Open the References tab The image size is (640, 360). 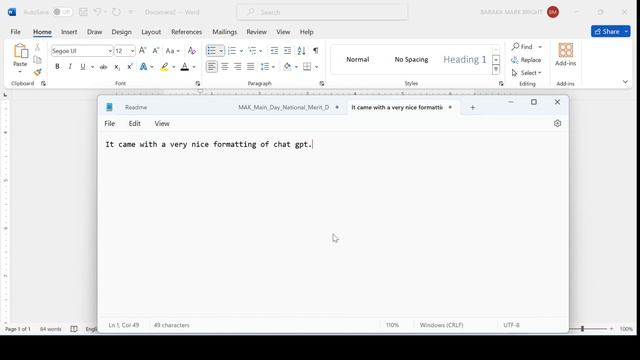tap(187, 32)
